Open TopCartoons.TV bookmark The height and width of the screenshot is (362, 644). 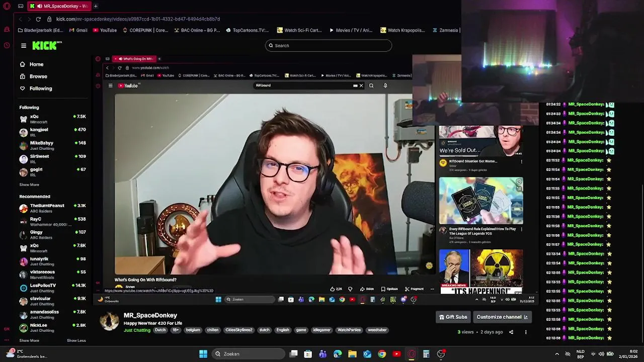click(247, 30)
